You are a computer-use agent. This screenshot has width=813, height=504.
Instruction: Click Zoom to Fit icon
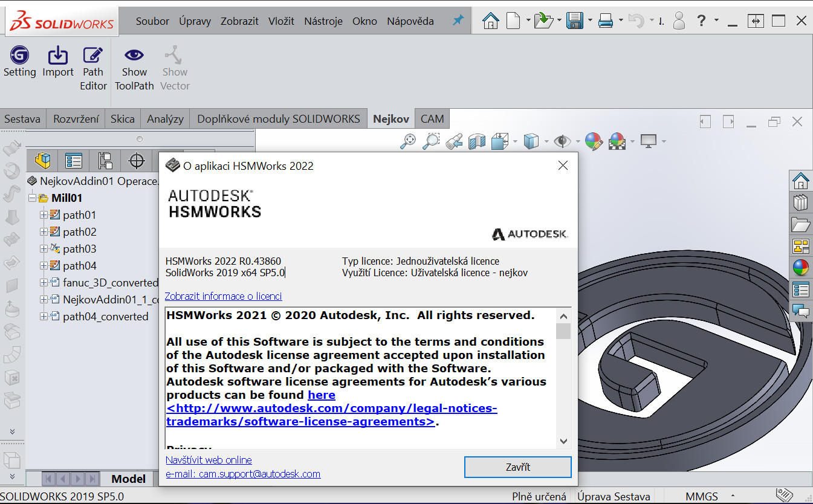pyautogui.click(x=408, y=141)
